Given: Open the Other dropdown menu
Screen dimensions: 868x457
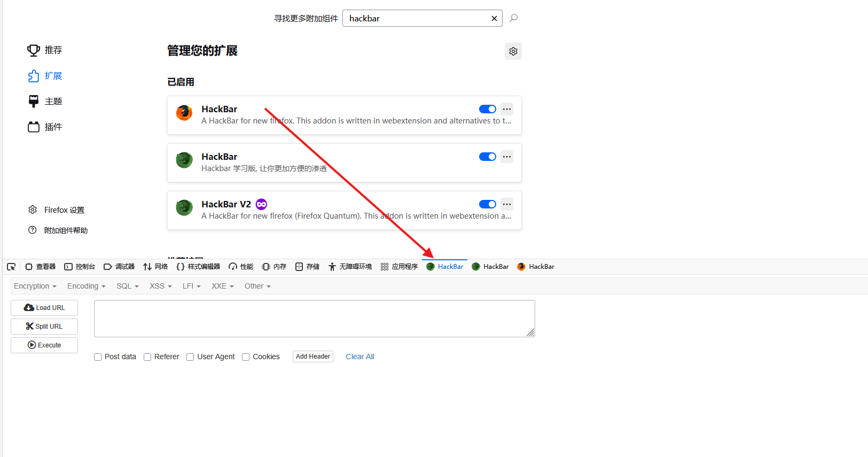Looking at the screenshot, I should [x=257, y=286].
